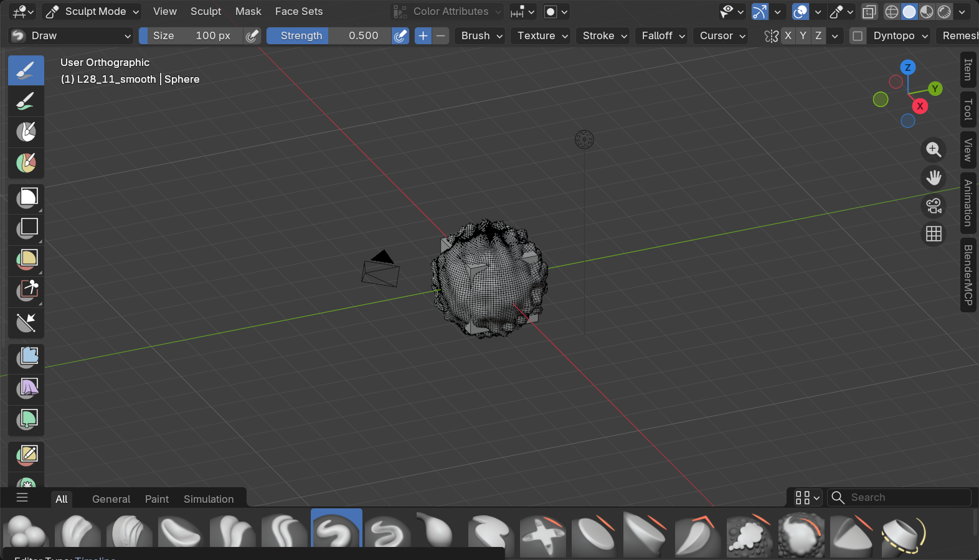
Task: Open asset shelf display settings dropdown
Action: [x=808, y=498]
